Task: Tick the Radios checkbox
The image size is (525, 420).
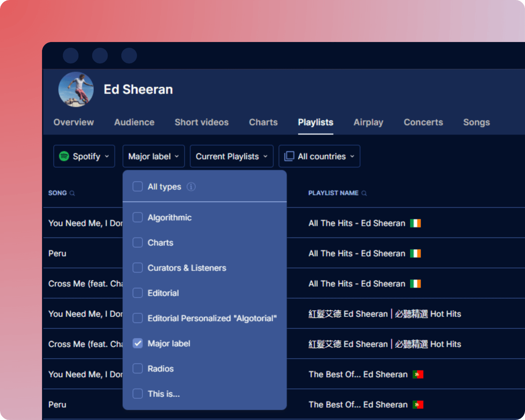Action: point(138,369)
